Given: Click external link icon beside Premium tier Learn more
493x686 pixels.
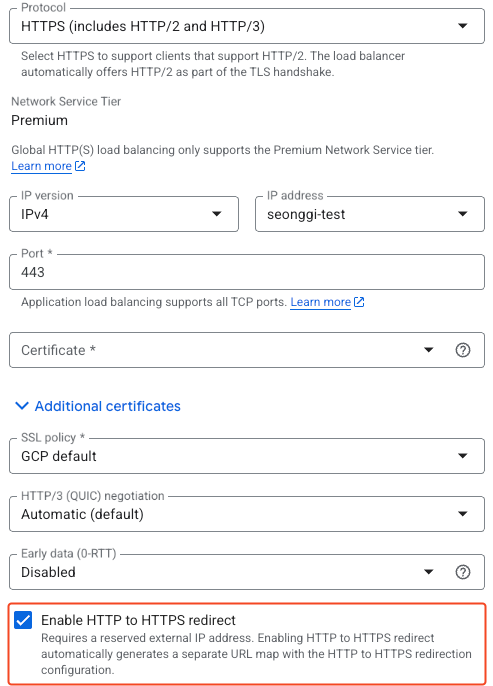Looking at the screenshot, I should (x=80, y=166).
